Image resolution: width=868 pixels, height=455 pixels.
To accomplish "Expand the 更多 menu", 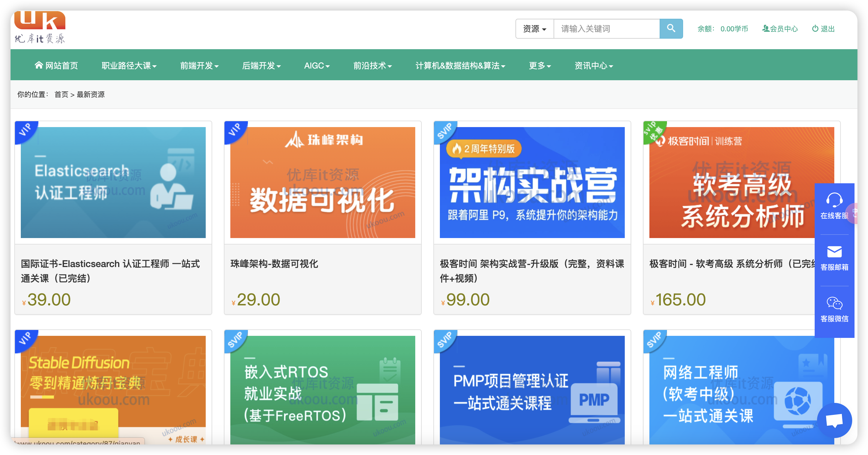I will tap(540, 65).
